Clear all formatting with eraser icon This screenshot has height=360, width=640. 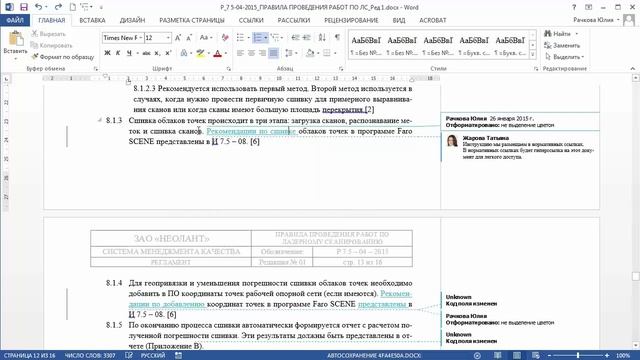pyautogui.click(x=225, y=38)
